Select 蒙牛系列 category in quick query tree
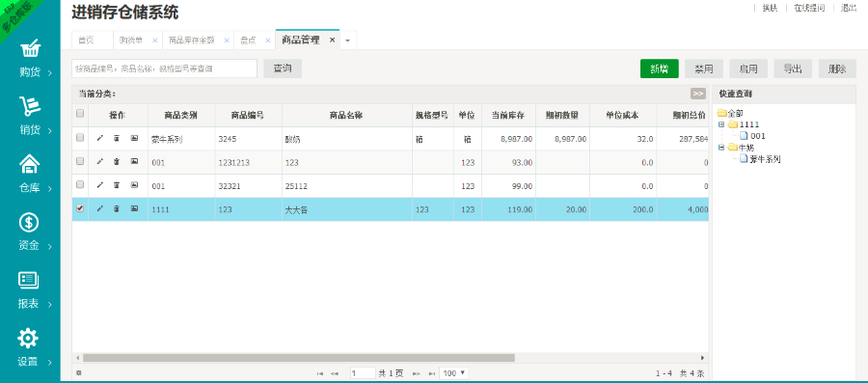 [765, 159]
